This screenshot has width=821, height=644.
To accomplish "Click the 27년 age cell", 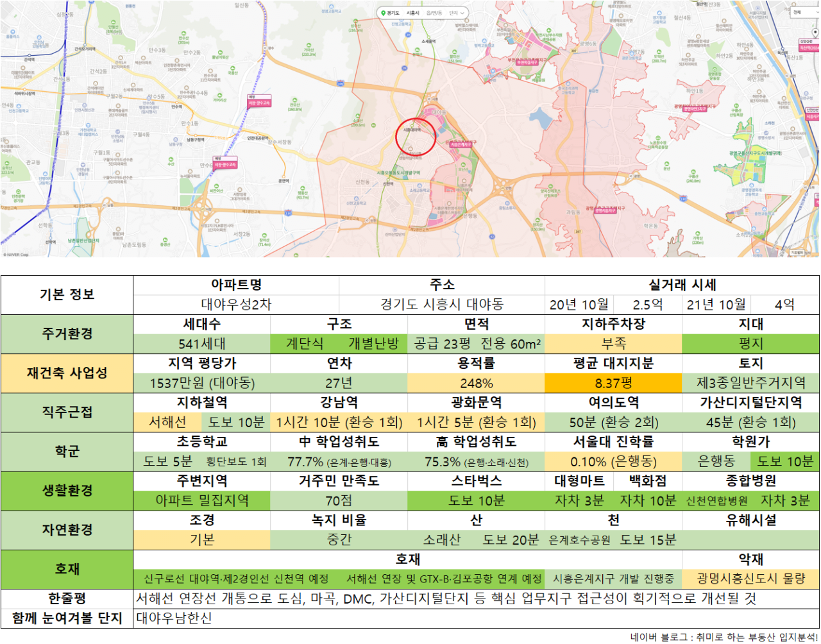I will click(339, 383).
